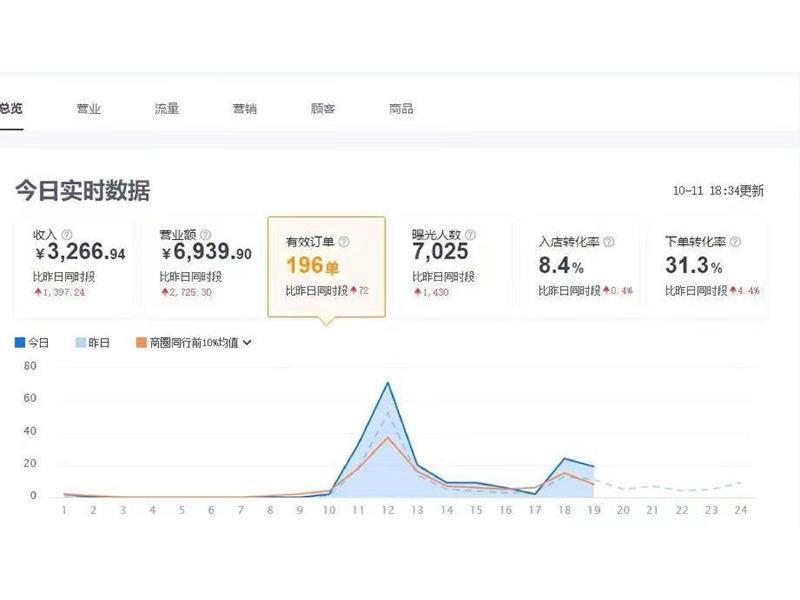Open the 营销 tab
Image resolution: width=800 pixels, height=600 pixels.
245,109
